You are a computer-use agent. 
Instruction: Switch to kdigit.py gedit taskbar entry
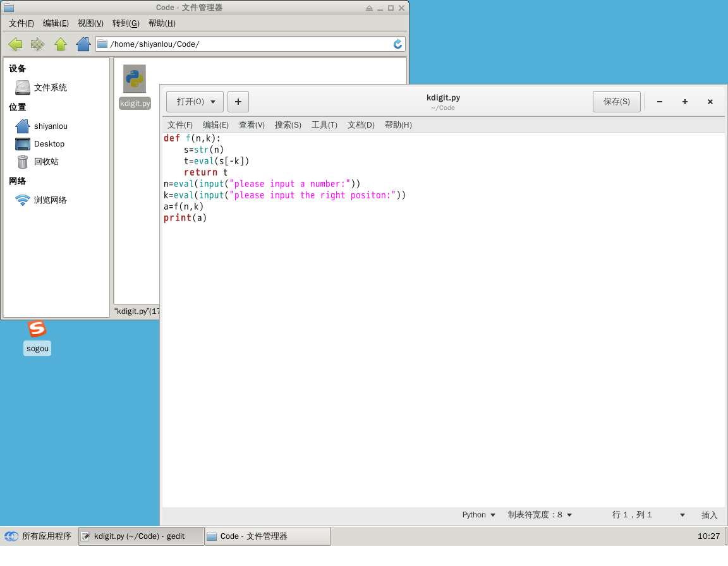(x=141, y=536)
